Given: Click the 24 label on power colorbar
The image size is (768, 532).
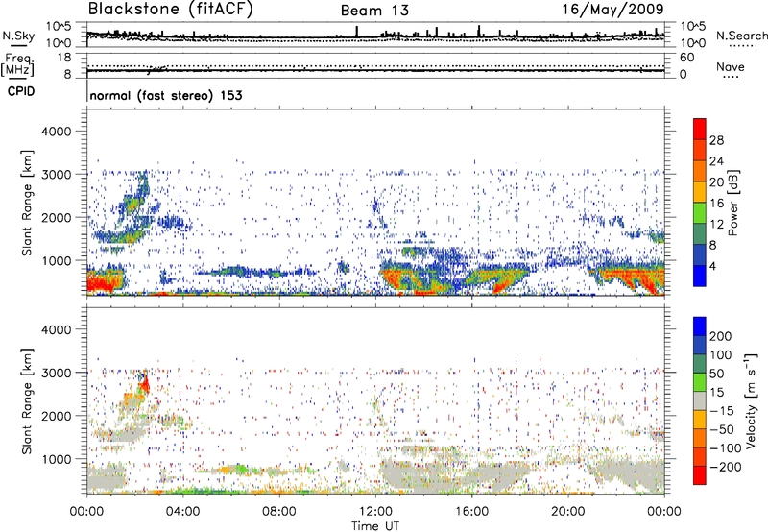Looking at the screenshot, I should [x=716, y=161].
